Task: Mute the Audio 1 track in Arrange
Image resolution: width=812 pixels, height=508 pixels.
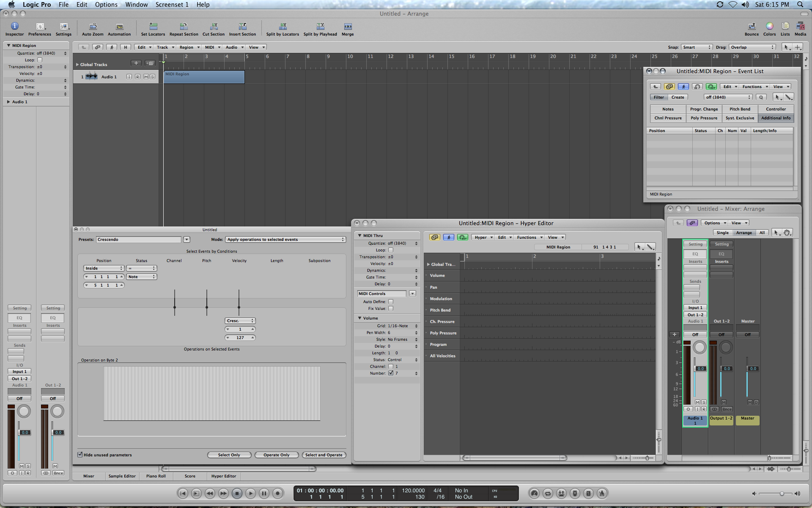Action: [x=146, y=77]
